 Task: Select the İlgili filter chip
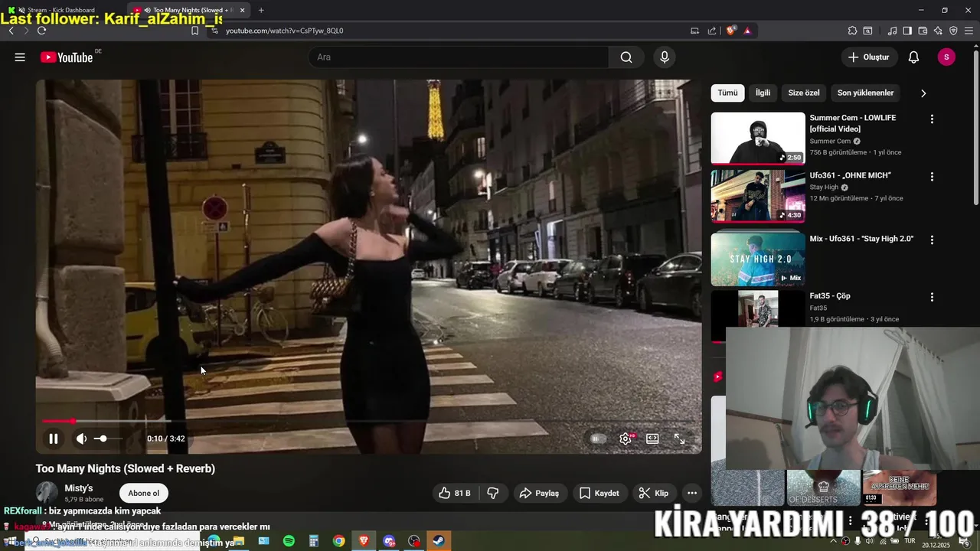pyautogui.click(x=763, y=93)
